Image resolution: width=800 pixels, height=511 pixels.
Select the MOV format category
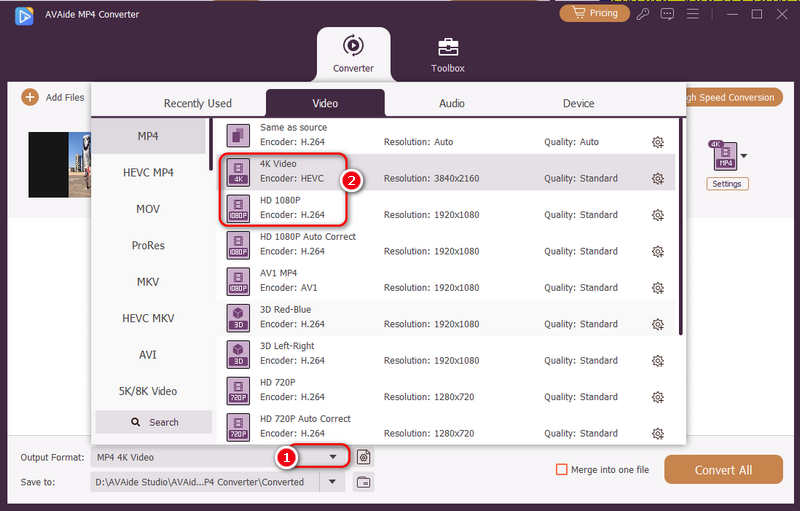(148, 209)
